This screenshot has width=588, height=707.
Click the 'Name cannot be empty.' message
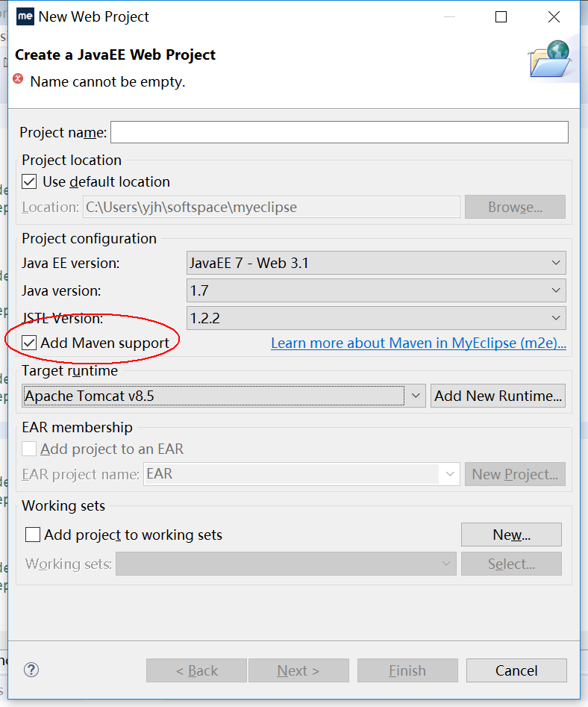click(x=107, y=81)
